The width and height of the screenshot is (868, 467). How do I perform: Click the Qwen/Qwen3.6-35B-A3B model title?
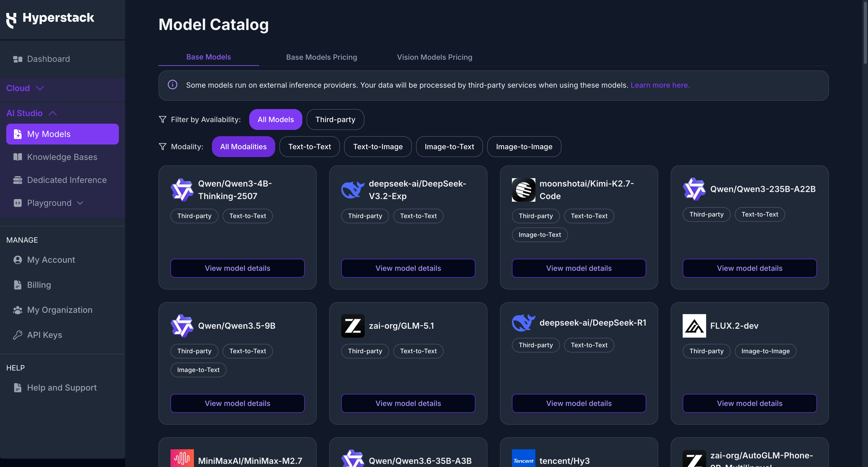pyautogui.click(x=420, y=460)
